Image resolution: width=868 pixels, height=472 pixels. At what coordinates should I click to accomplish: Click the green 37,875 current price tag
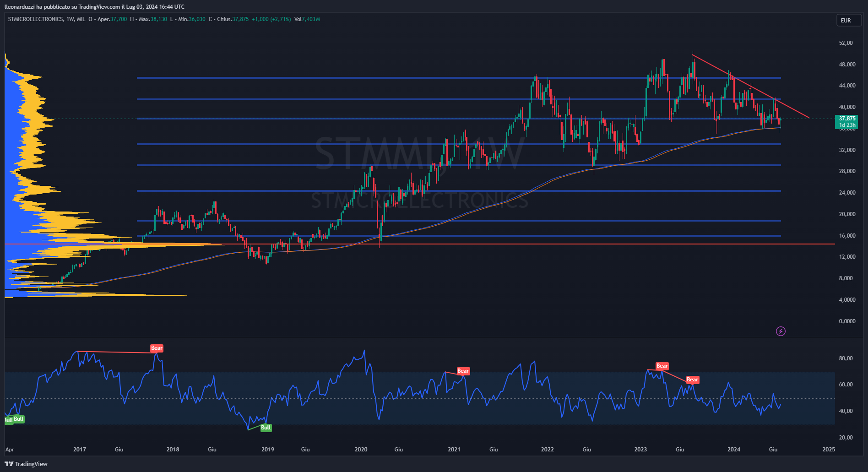[847, 121]
